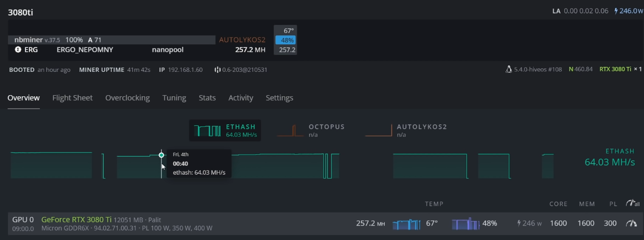Click the Linux penguin kernel icon
The height and width of the screenshot is (240, 644).
pyautogui.click(x=509, y=69)
